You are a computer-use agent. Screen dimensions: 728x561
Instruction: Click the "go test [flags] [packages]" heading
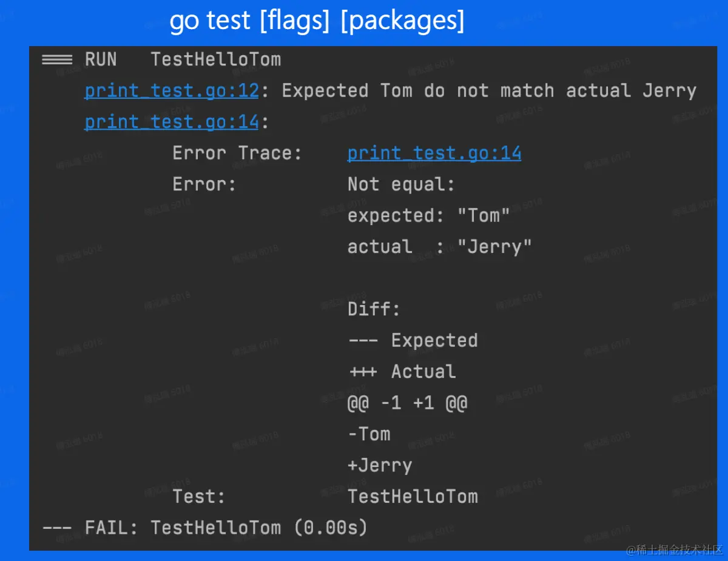coord(317,21)
